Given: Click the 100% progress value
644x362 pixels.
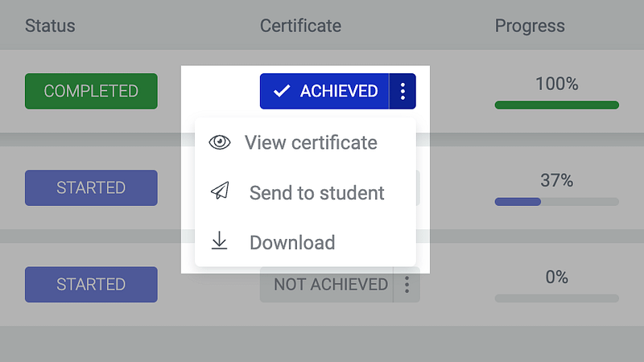Looking at the screenshot, I should pos(557,84).
